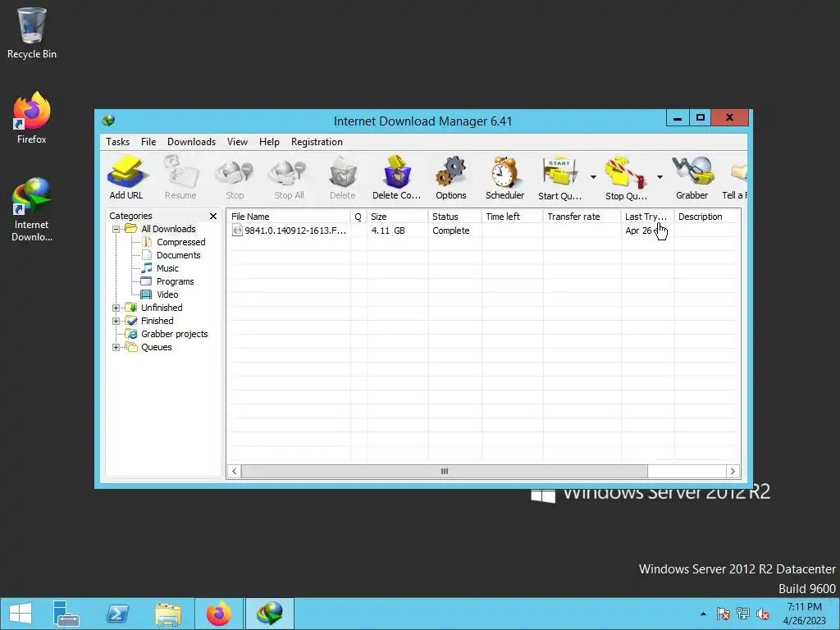Select the Video category
The image size is (840, 630).
point(167,294)
